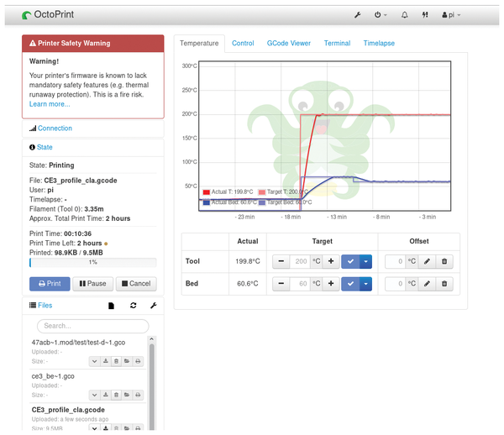Toggle Actual Bed legend blue swatch
The image size is (504, 435).
(x=207, y=202)
